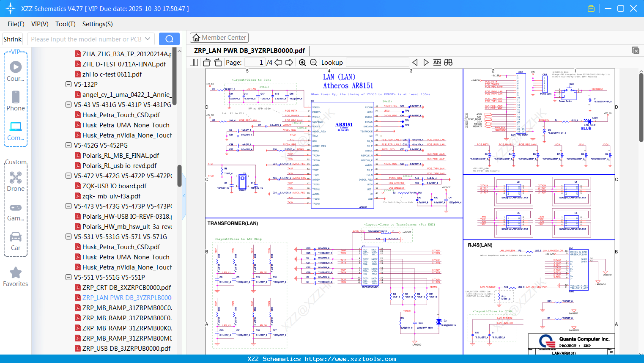This screenshot has width=644, height=363.
Task: Rotate the page counterclockwise
Action: 207,63
